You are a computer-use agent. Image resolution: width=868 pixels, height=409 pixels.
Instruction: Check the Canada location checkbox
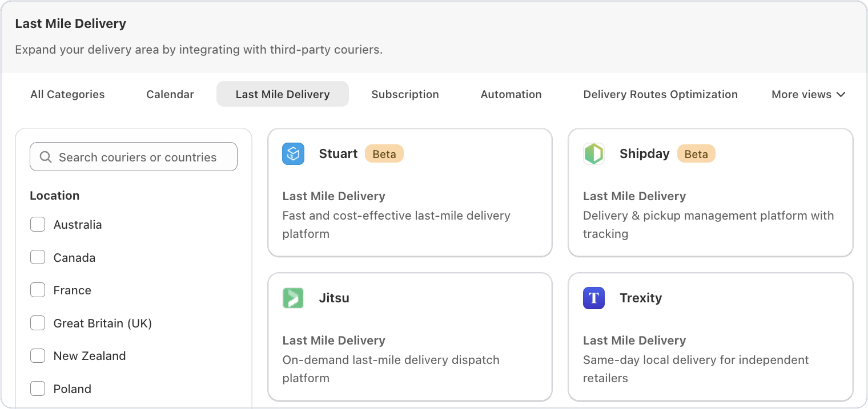pos(38,258)
